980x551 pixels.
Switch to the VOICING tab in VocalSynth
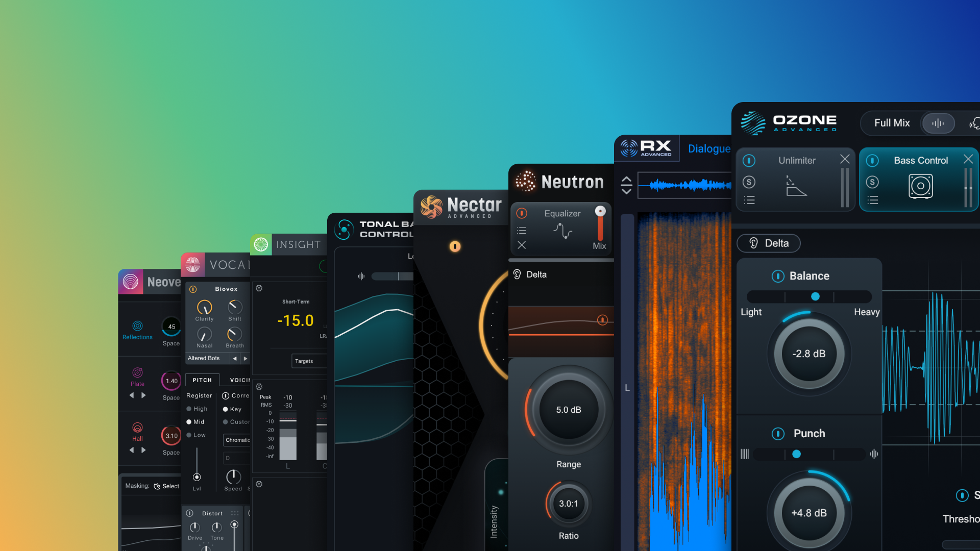pyautogui.click(x=240, y=380)
